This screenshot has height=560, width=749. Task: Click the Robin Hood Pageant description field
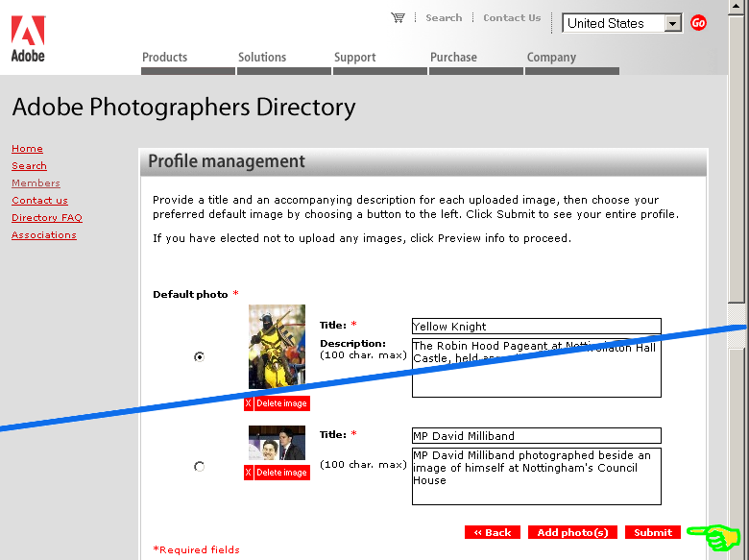537,368
